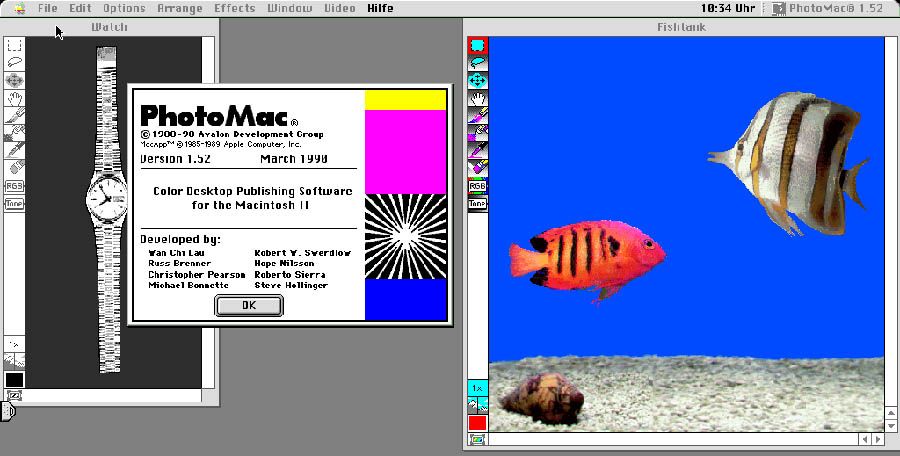900x456 pixels.
Task: Pick the hand tool in Watch window
Action: click(15, 98)
